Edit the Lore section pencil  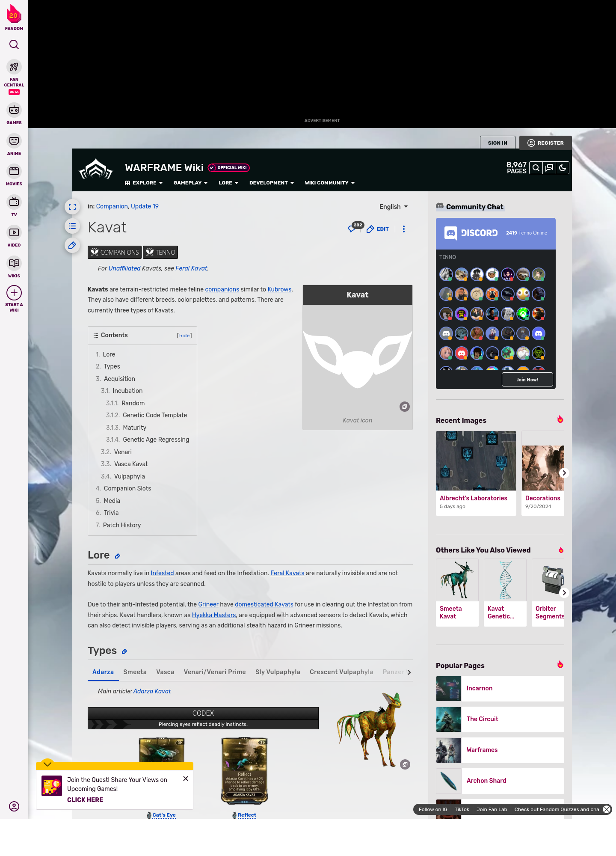point(118,556)
